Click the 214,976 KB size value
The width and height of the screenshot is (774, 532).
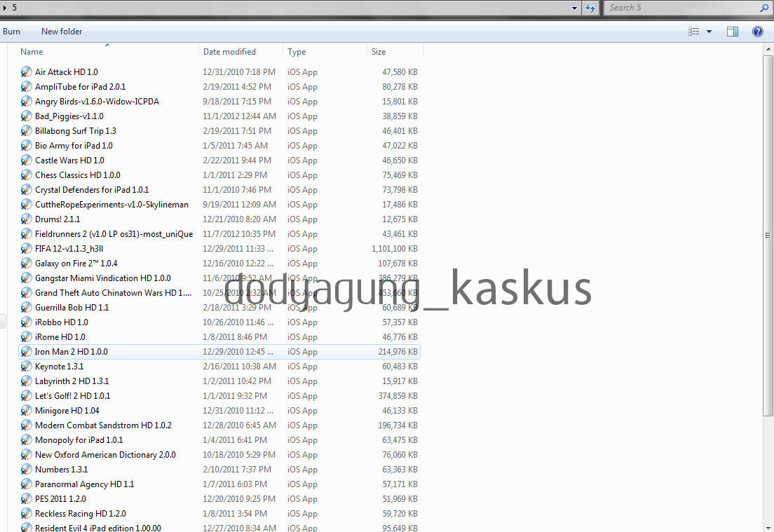tap(398, 352)
